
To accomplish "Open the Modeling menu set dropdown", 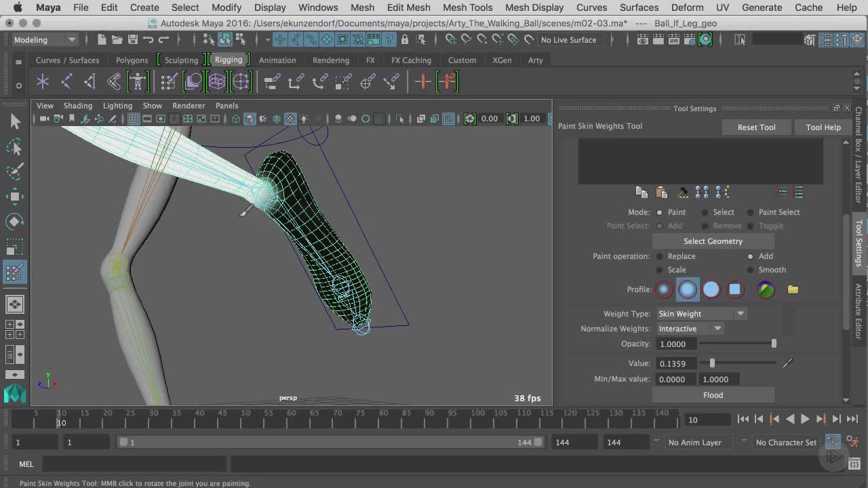I will [x=45, y=39].
